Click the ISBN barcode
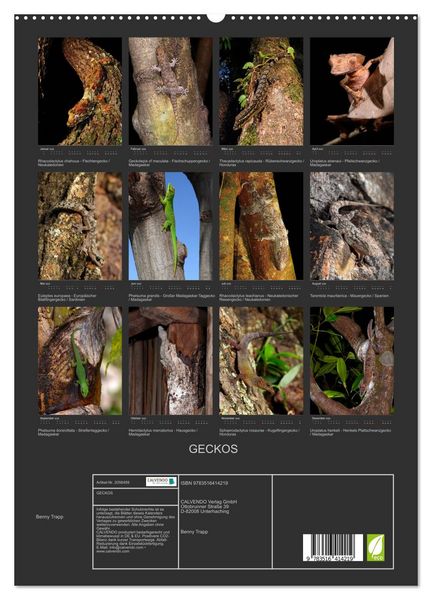This screenshot has width=432, height=600. (x=333, y=548)
